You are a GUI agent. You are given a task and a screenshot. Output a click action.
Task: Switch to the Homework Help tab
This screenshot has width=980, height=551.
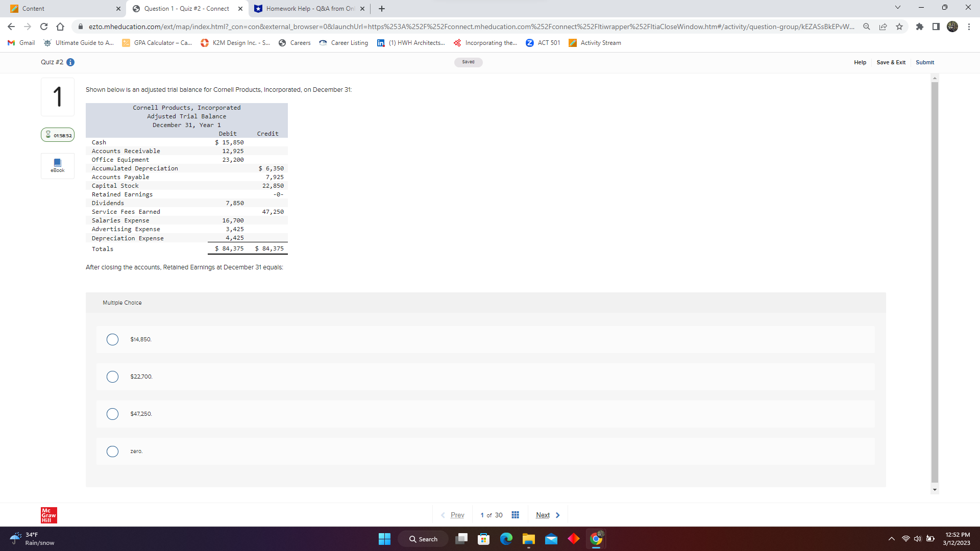[306, 9]
